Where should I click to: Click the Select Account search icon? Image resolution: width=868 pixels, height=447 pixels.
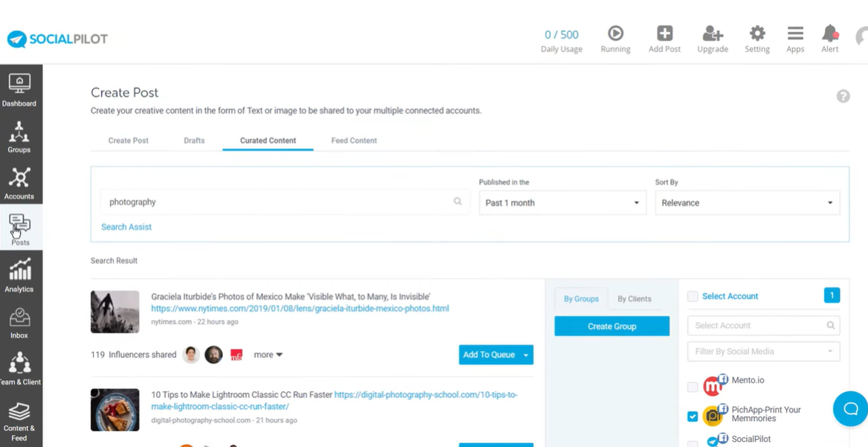(830, 325)
